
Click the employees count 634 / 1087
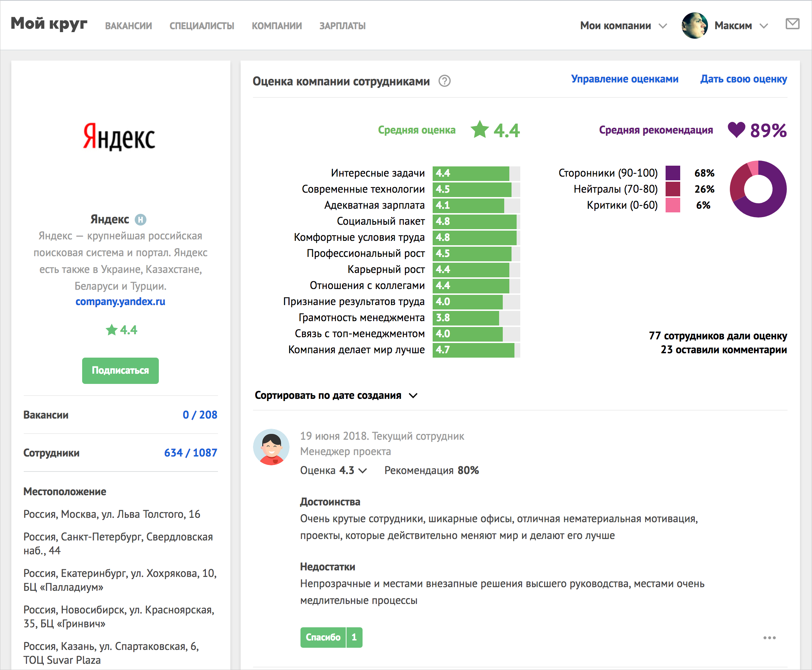(x=191, y=453)
